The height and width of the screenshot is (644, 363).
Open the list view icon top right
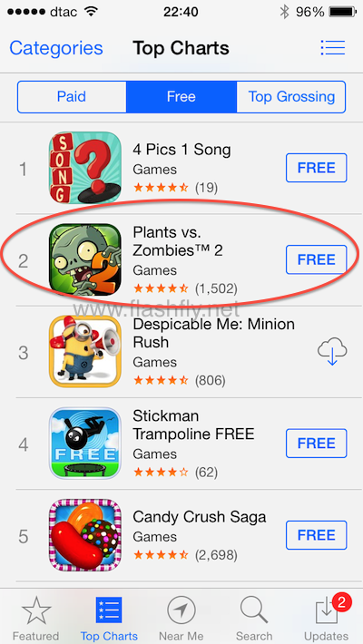pyautogui.click(x=332, y=48)
